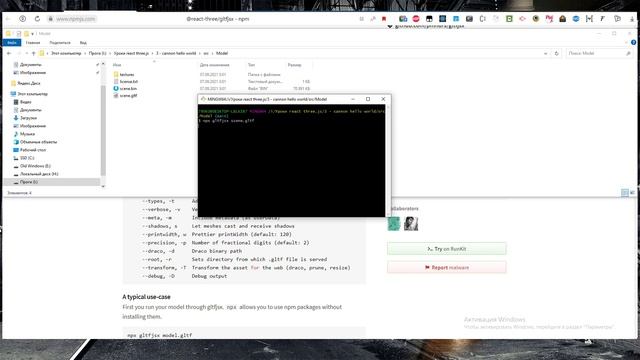
Task: Open the Home (Главная) ribbon tab
Action: tap(33, 42)
